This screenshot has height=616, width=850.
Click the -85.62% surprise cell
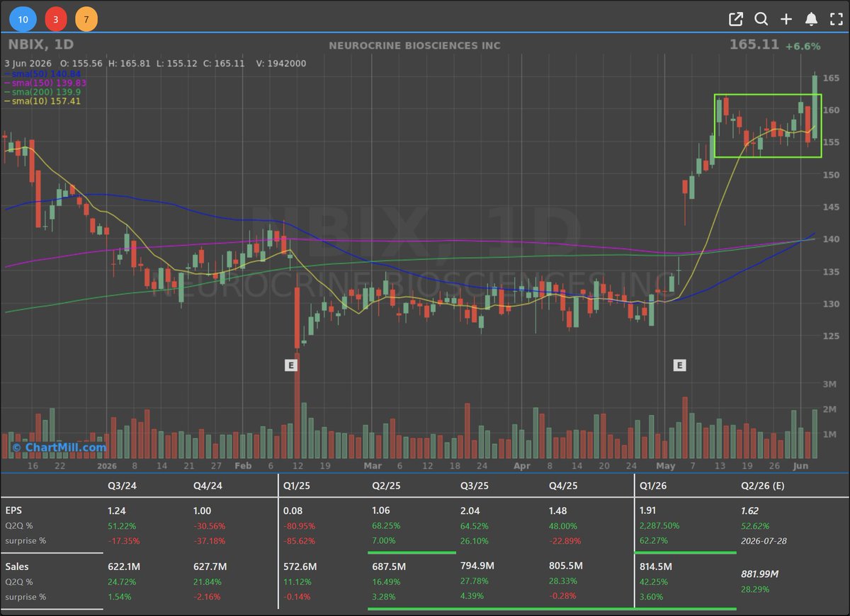pyautogui.click(x=300, y=540)
